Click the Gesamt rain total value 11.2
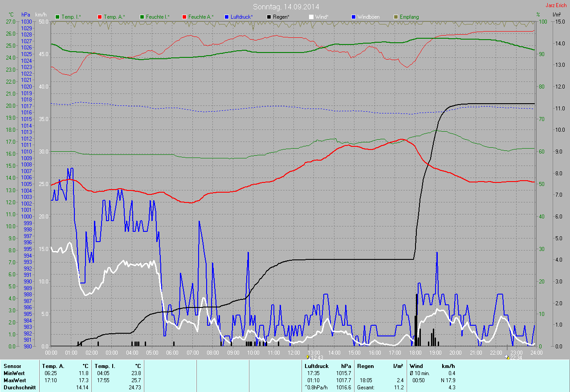Screen dimensions: 570x392 click(x=399, y=388)
